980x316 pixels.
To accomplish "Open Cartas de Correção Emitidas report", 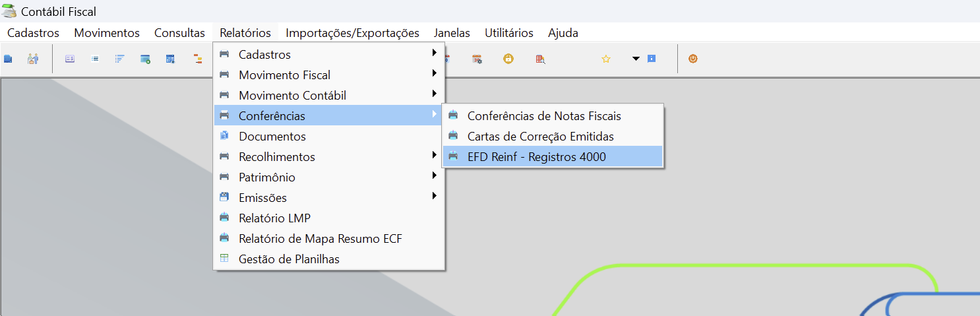I will point(553,136).
